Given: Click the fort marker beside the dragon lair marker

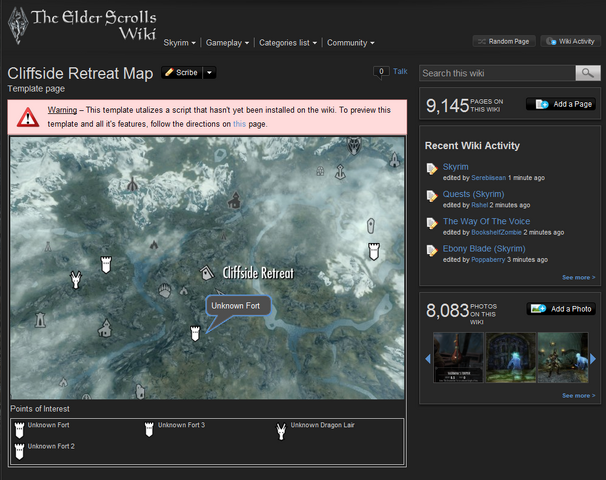Looking at the screenshot, I should click(x=106, y=265).
